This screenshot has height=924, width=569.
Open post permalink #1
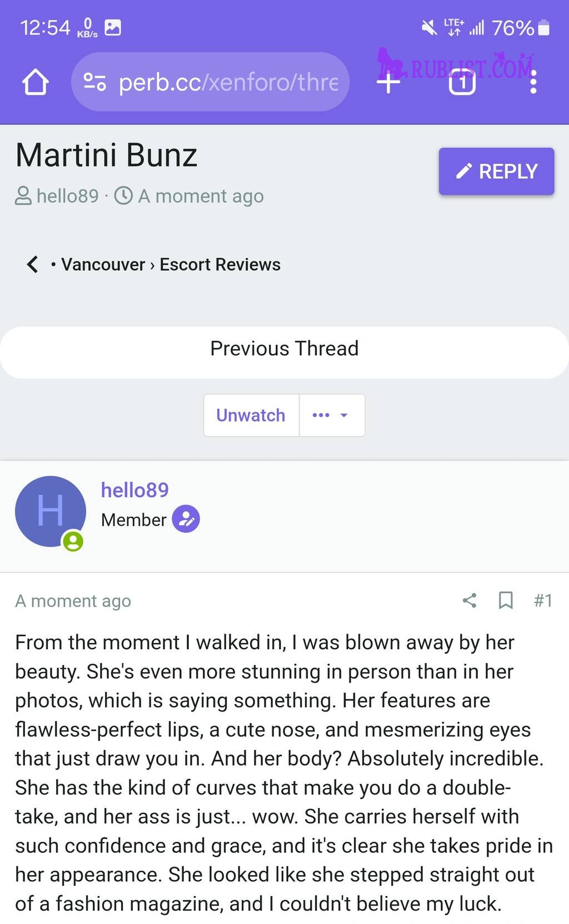[543, 600]
